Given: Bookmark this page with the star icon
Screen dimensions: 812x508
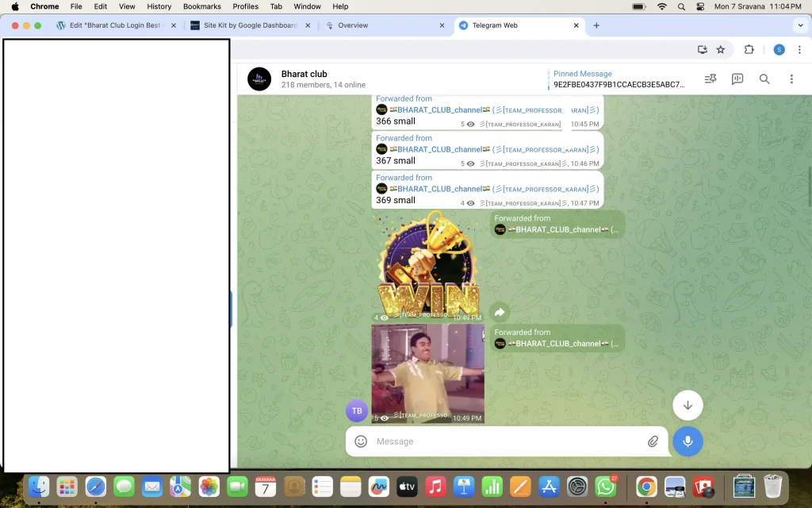Looking at the screenshot, I should 721,49.
